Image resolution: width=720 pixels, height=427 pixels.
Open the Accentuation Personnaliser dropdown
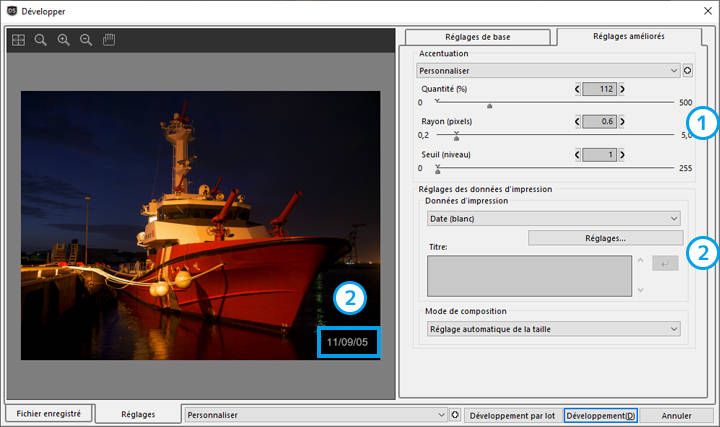[548, 71]
